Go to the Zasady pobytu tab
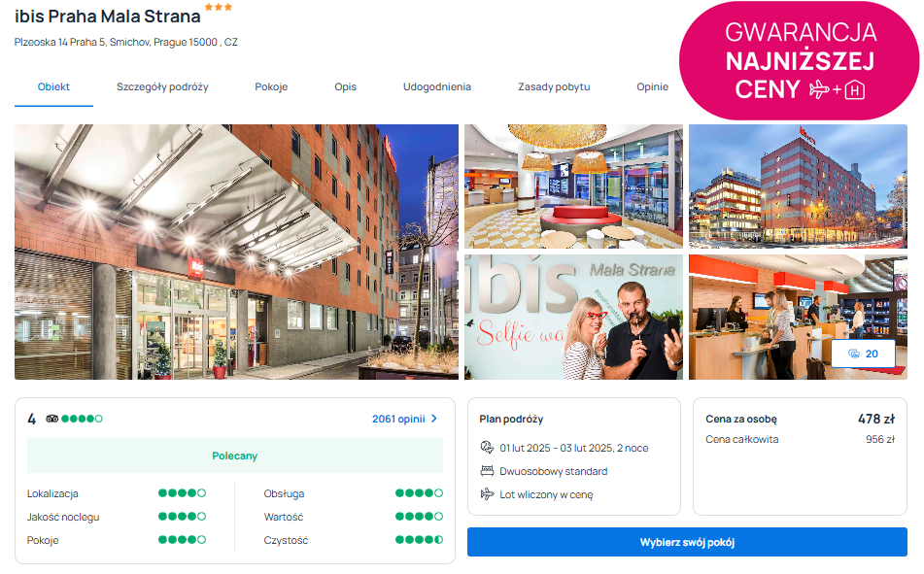 coord(554,86)
